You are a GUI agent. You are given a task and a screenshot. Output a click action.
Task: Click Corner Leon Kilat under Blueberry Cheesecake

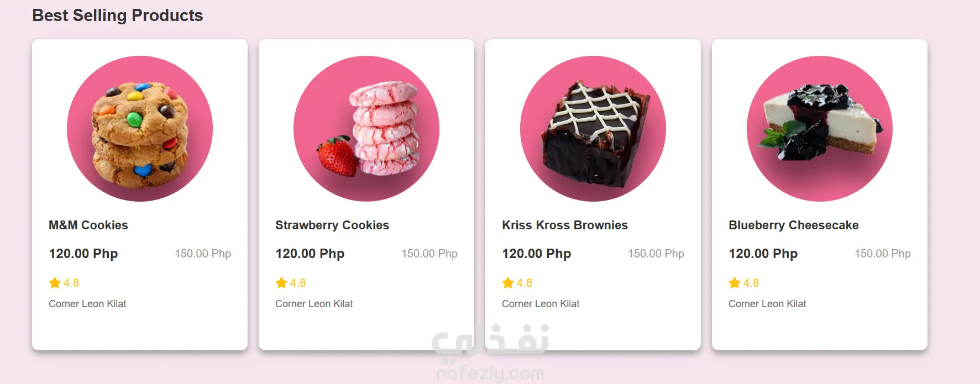point(767,304)
